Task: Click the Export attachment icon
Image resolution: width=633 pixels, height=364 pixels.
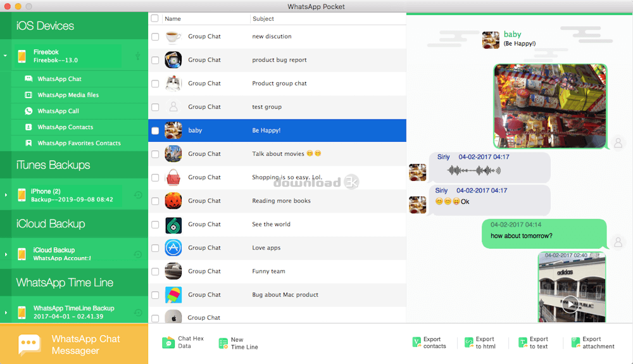Action: [576, 342]
